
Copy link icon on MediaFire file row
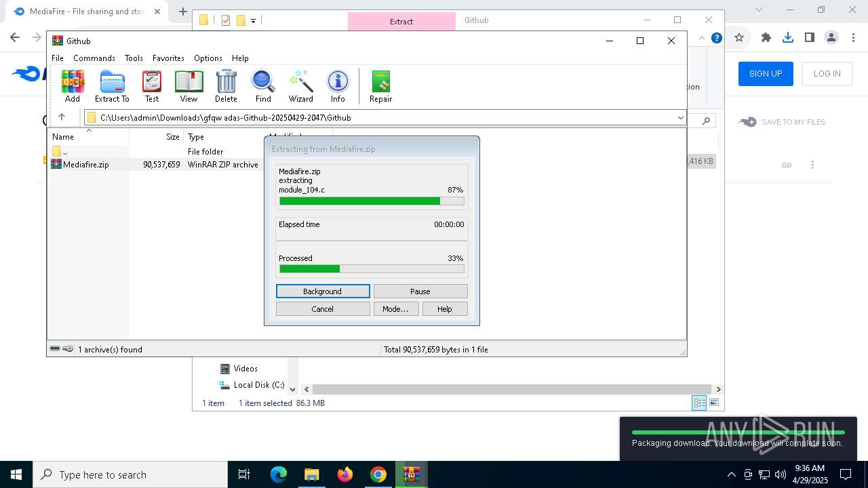pyautogui.click(x=787, y=165)
